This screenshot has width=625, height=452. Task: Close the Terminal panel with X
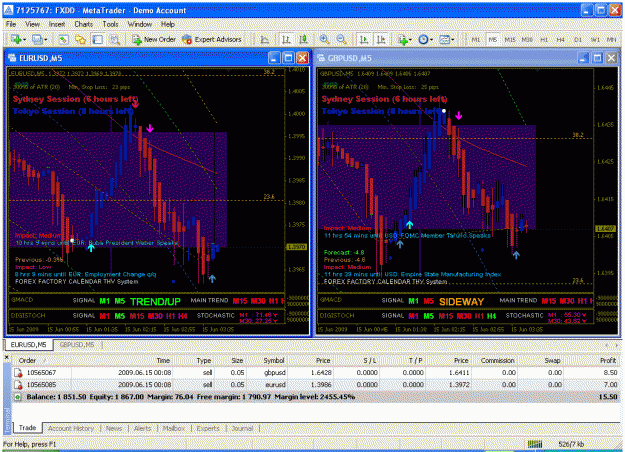point(6,358)
